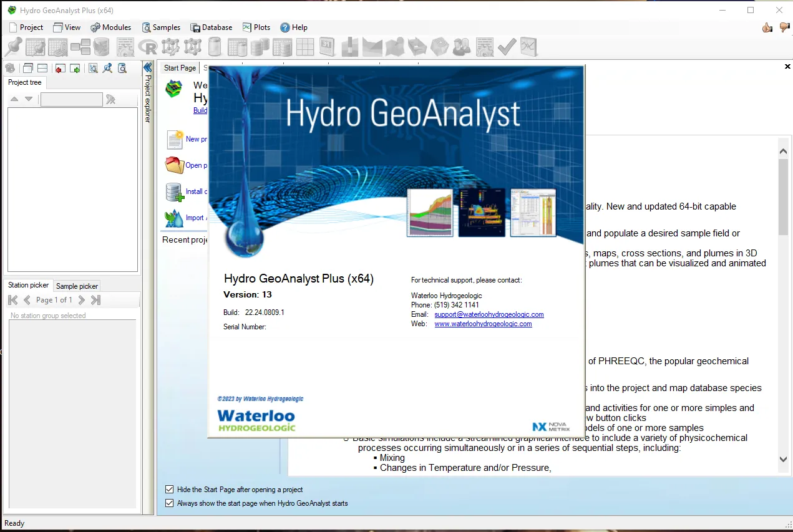793x532 pixels.
Task: Click the support@waterloohydrogeologic.com email link
Action: click(489, 314)
